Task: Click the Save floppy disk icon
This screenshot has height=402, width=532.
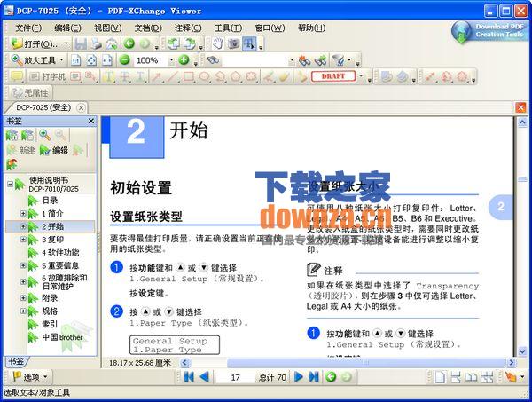Action: pyautogui.click(x=81, y=43)
